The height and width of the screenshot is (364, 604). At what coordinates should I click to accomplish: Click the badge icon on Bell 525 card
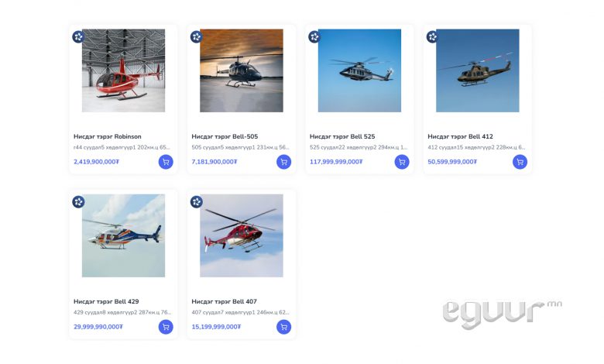coord(314,36)
